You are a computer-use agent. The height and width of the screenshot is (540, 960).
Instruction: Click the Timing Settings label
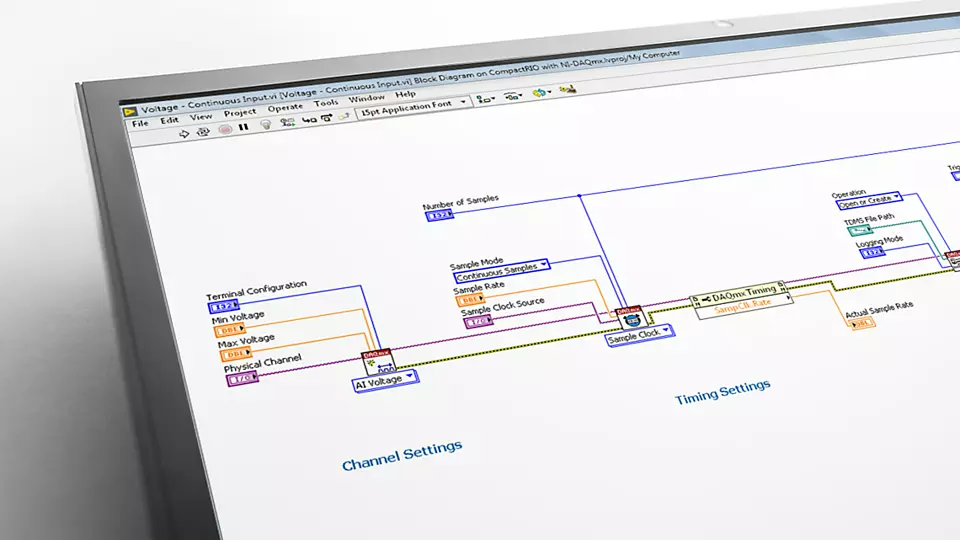tap(722, 392)
